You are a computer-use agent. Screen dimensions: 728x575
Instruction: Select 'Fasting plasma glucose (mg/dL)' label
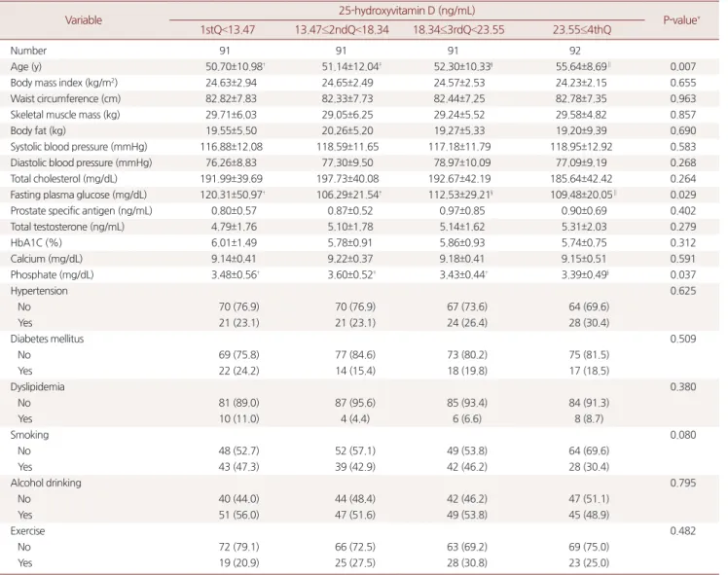79,195
